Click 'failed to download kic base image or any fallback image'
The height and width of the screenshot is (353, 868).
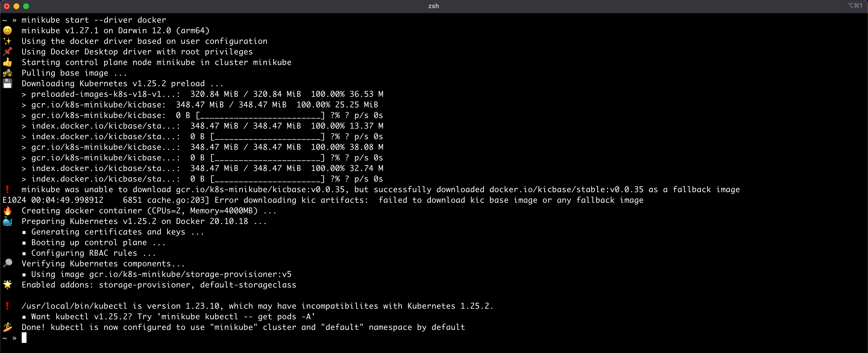pyautogui.click(x=511, y=200)
